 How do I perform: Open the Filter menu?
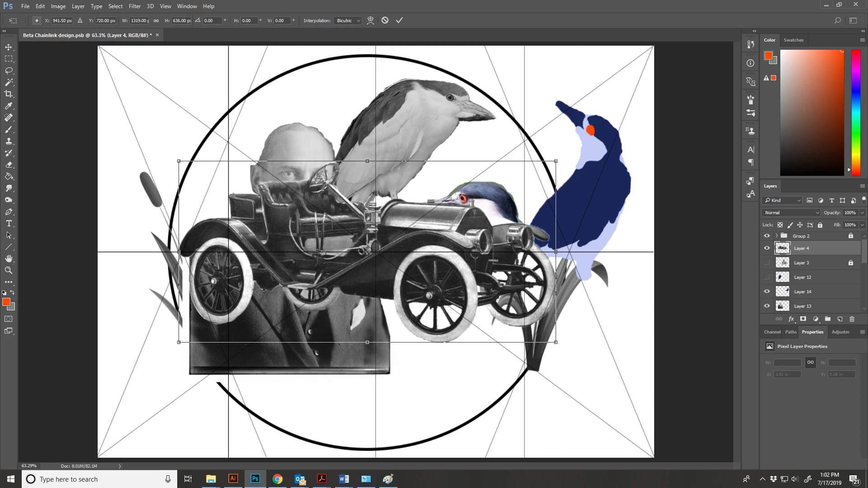134,6
